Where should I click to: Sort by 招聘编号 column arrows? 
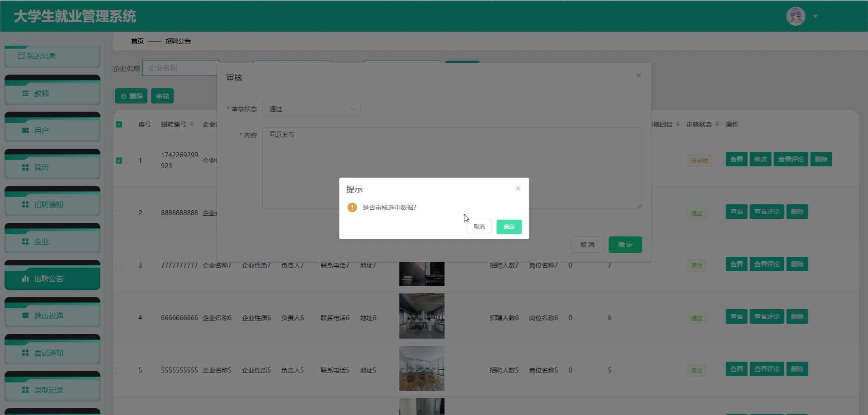pyautogui.click(x=192, y=124)
